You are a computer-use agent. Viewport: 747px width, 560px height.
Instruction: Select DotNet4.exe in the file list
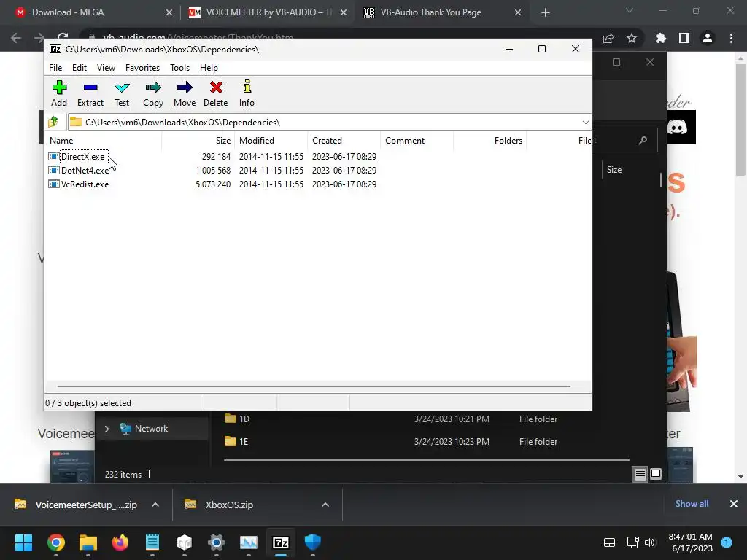85,170
